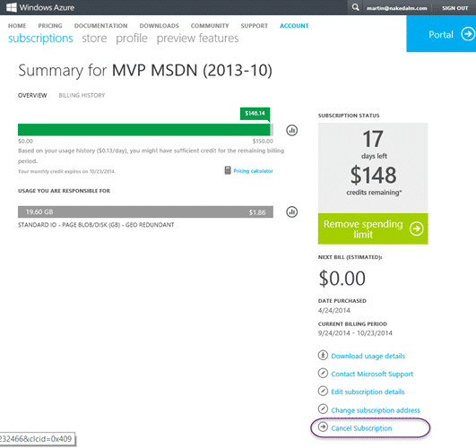Go to the Support menu
Screen dimensions: 476x448
tap(255, 26)
